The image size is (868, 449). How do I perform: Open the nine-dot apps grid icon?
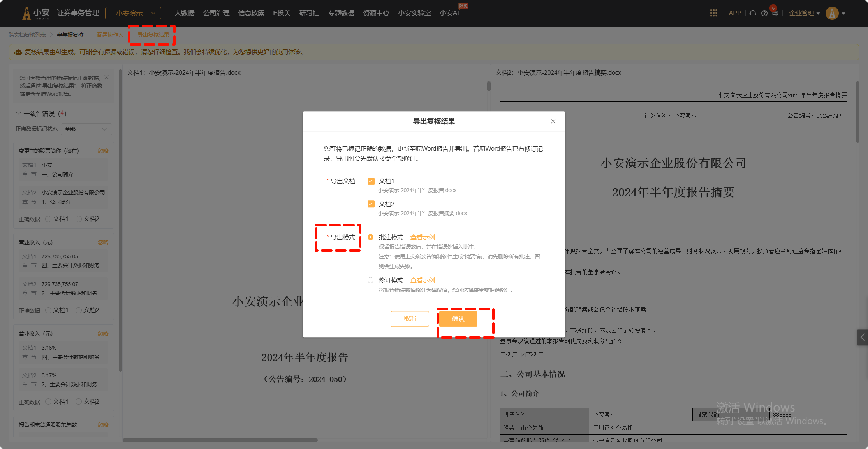[x=713, y=13]
